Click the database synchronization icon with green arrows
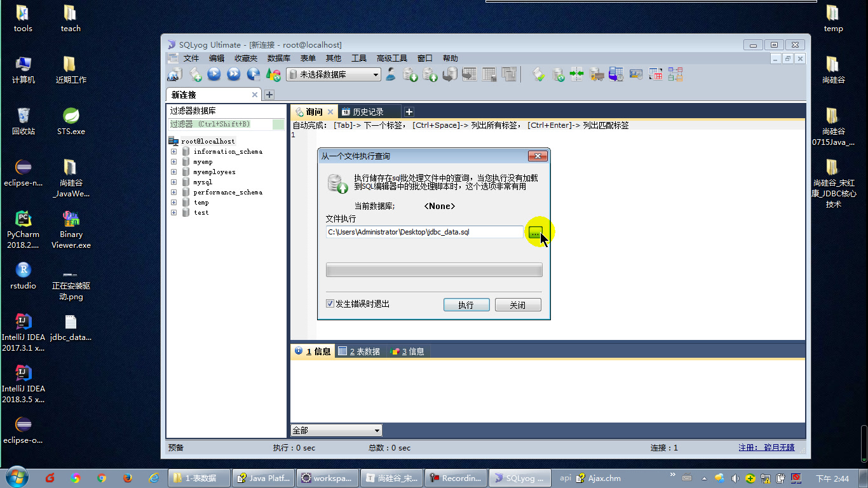Screen dimensions: 868x488 pyautogui.click(x=558, y=74)
